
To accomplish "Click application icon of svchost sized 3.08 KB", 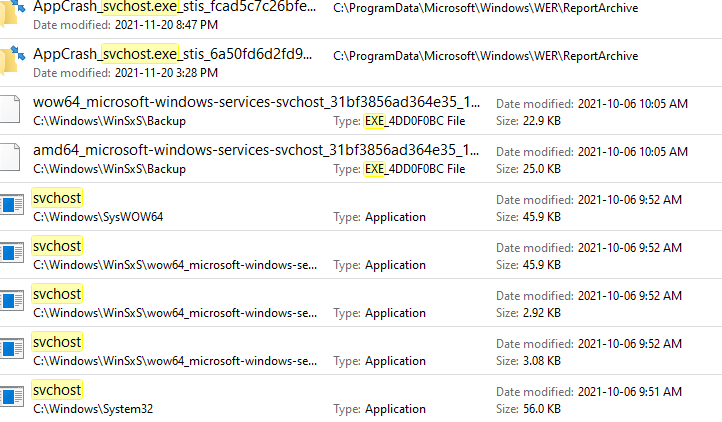I will (12, 348).
